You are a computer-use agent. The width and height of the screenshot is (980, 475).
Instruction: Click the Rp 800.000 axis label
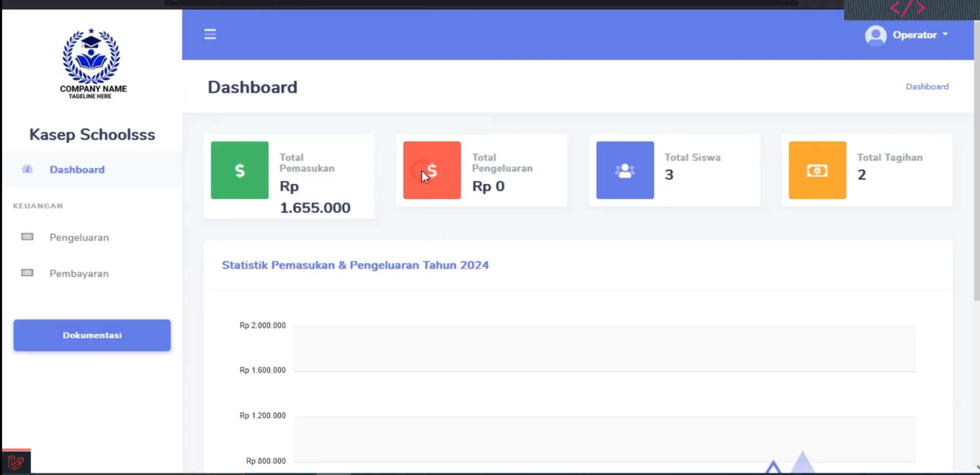266,460
